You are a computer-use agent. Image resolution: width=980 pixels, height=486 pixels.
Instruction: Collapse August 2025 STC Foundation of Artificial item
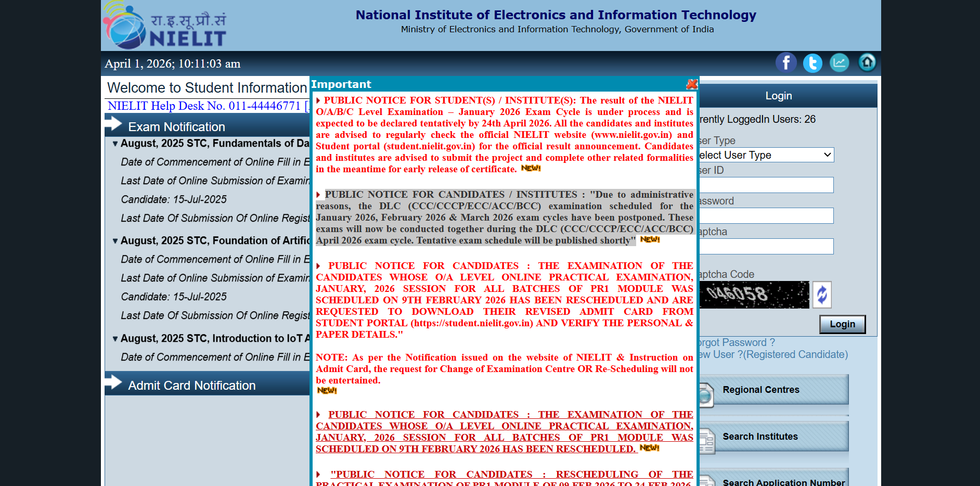coord(115,241)
